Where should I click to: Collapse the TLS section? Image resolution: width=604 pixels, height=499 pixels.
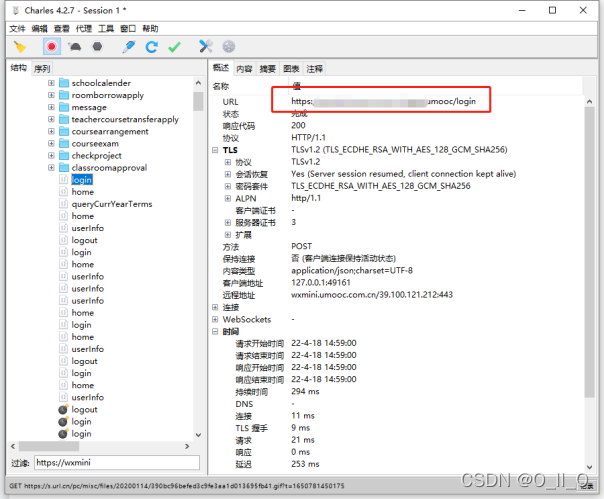click(x=215, y=150)
